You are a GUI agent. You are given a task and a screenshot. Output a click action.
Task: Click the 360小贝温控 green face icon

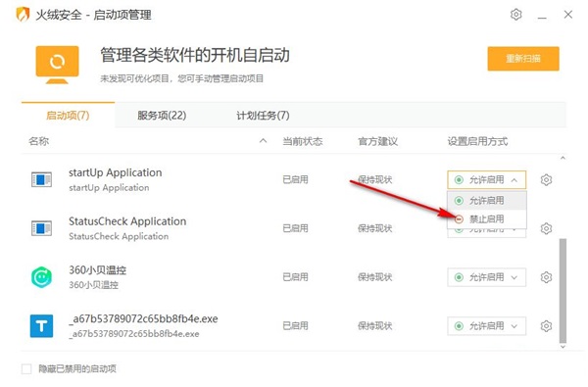[x=41, y=277]
